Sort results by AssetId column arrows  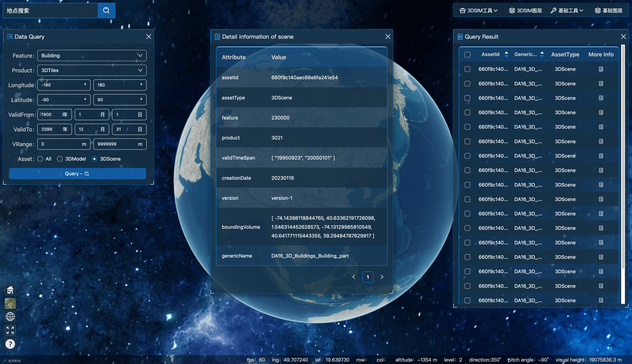click(506, 54)
